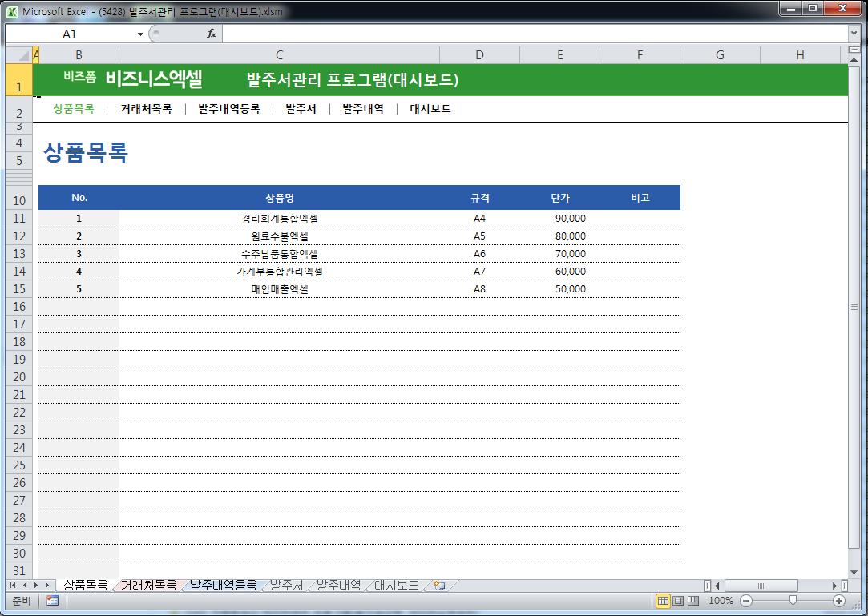Viewport: 868px width, 616px height.
Task: Click the zoom slider handle
Action: point(793,601)
